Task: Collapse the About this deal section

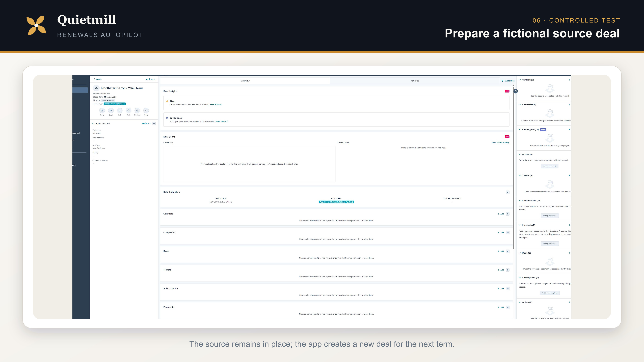Action: coord(93,123)
